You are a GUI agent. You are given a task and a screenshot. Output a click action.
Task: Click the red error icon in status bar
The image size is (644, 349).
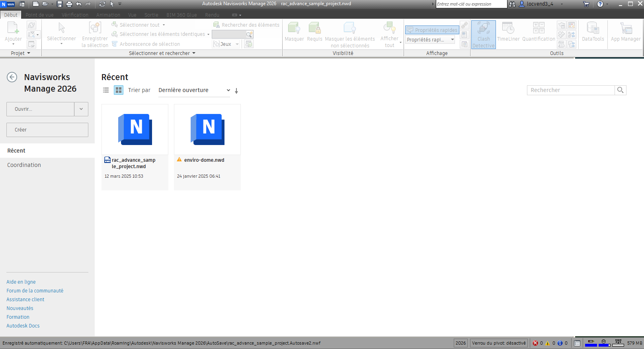click(535, 343)
